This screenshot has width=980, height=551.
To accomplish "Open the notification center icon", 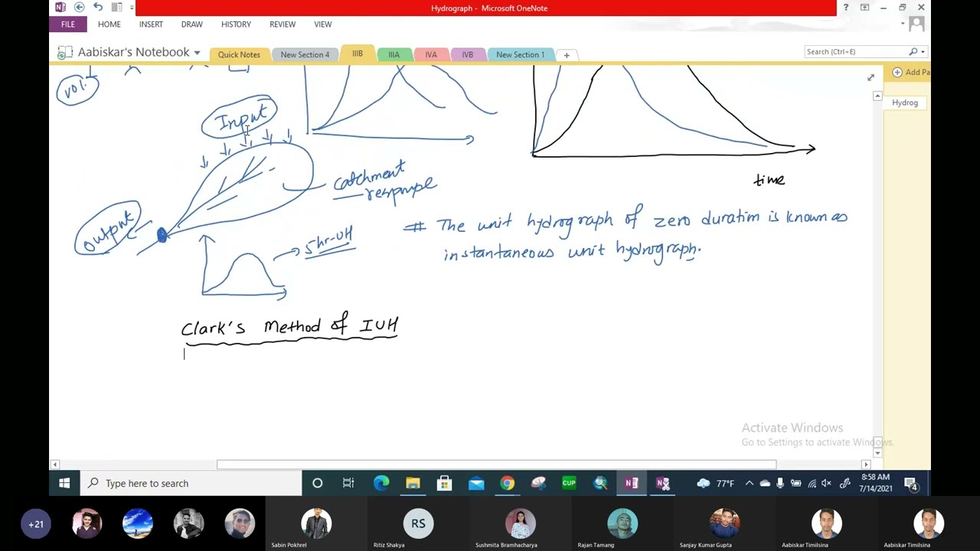I will (911, 484).
